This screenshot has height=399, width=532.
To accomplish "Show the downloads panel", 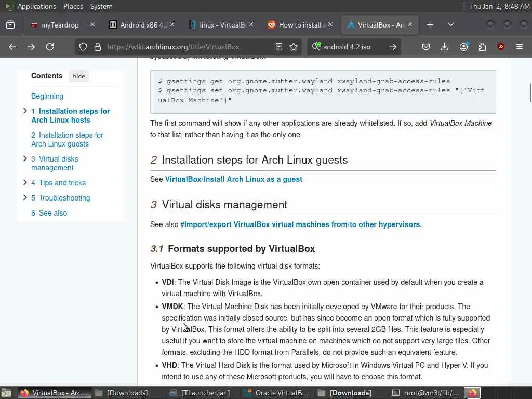I will [445, 47].
